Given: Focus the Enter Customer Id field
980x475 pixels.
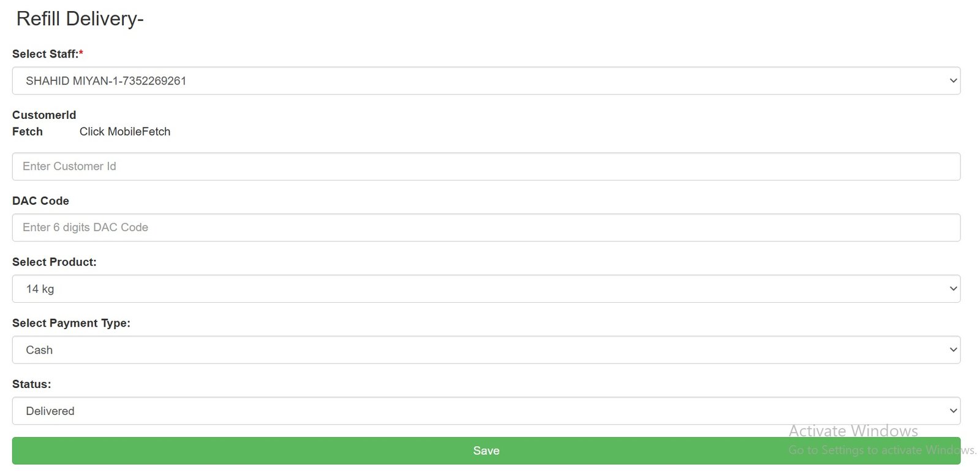Looking at the screenshot, I should pos(486,167).
